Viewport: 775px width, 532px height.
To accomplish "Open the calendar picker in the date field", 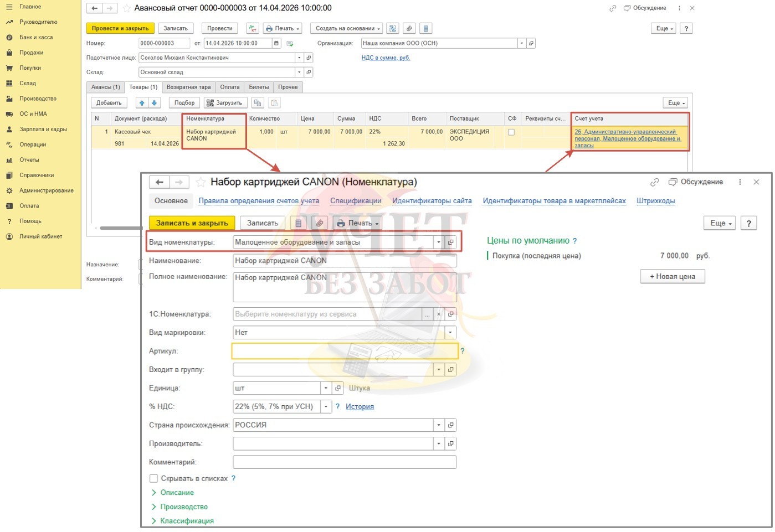I will (x=277, y=43).
